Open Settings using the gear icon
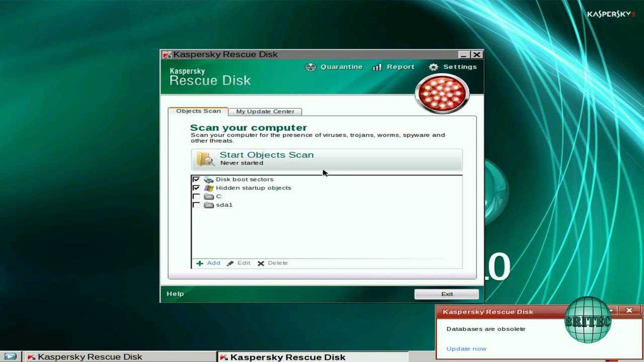Image resolution: width=644 pixels, height=362 pixels. 433,67
